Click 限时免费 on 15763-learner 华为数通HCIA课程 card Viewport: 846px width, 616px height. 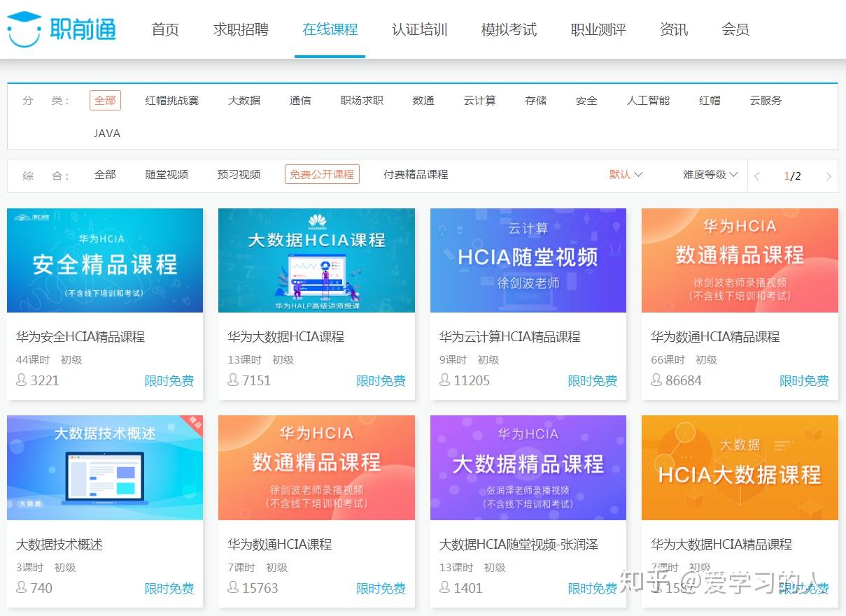(x=381, y=589)
